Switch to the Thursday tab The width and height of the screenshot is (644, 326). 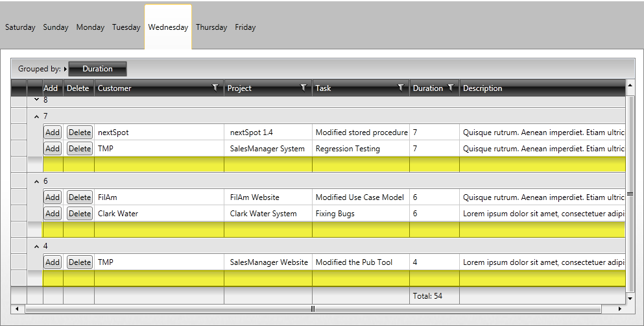click(x=211, y=27)
